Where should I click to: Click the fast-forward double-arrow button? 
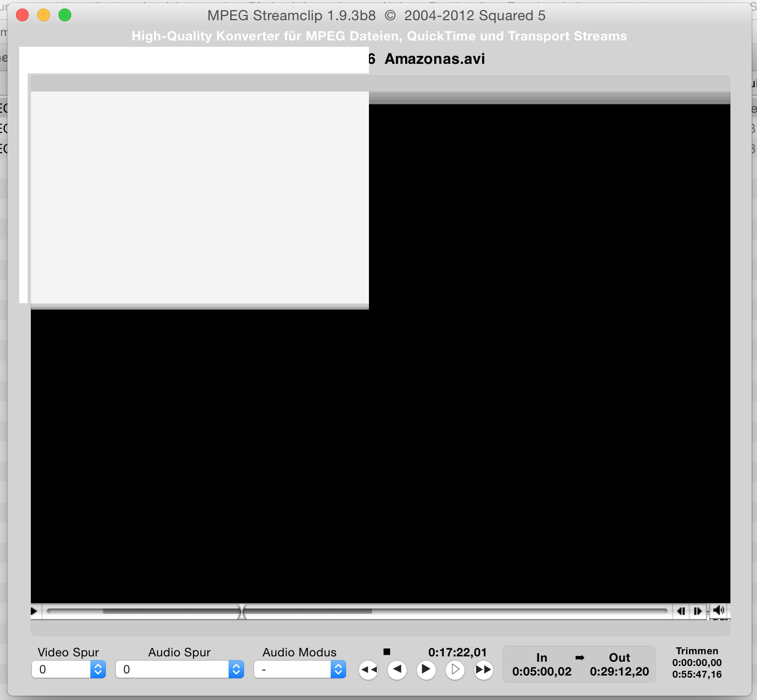click(x=483, y=670)
